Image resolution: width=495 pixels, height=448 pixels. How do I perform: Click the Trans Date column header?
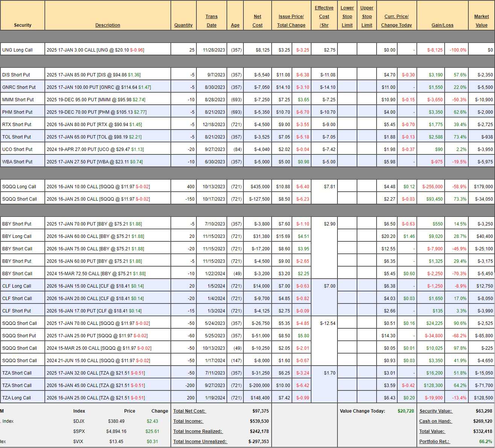211,21
